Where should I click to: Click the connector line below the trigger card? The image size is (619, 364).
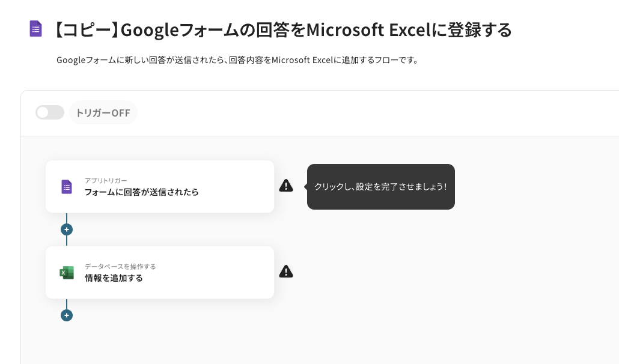[x=67, y=218]
